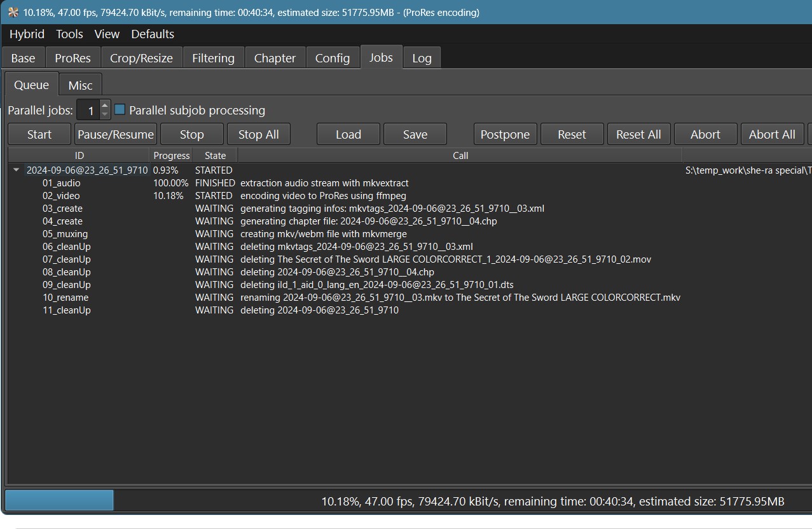Collapse the 2024-09-06 job tree entry

tap(17, 170)
